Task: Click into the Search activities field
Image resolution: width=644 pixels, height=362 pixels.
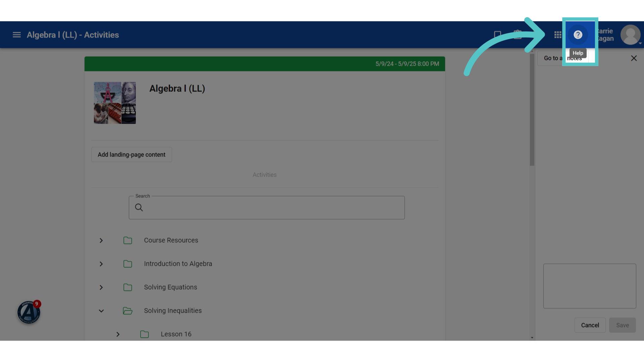Action: pos(267,208)
